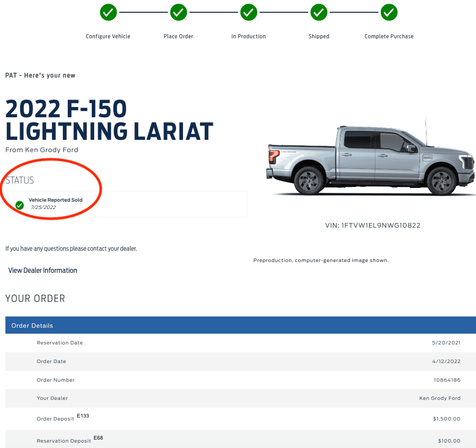The height and width of the screenshot is (448, 476).
Task: Click the Complete Purchase step checkmark icon
Action: (x=389, y=12)
